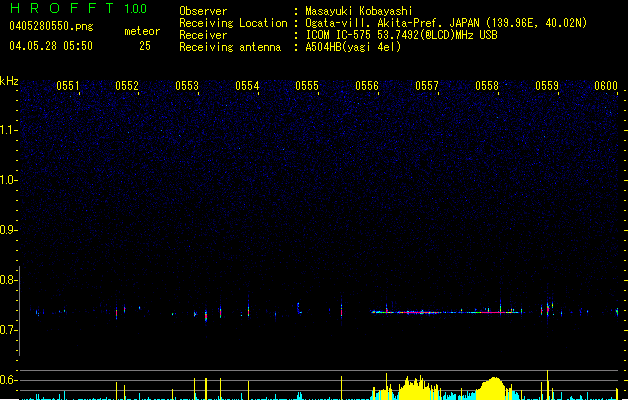
Task: Click the 0555 time marker
Action: [307, 86]
